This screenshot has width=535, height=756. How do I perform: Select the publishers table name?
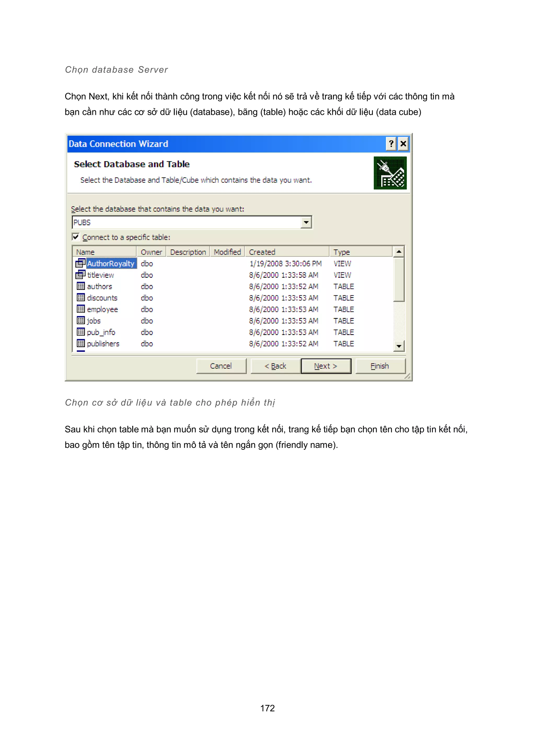pos(103,344)
